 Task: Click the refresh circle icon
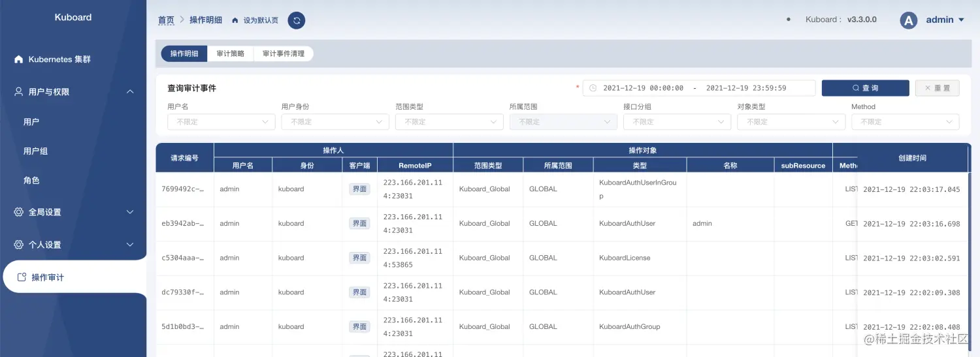coord(297,20)
